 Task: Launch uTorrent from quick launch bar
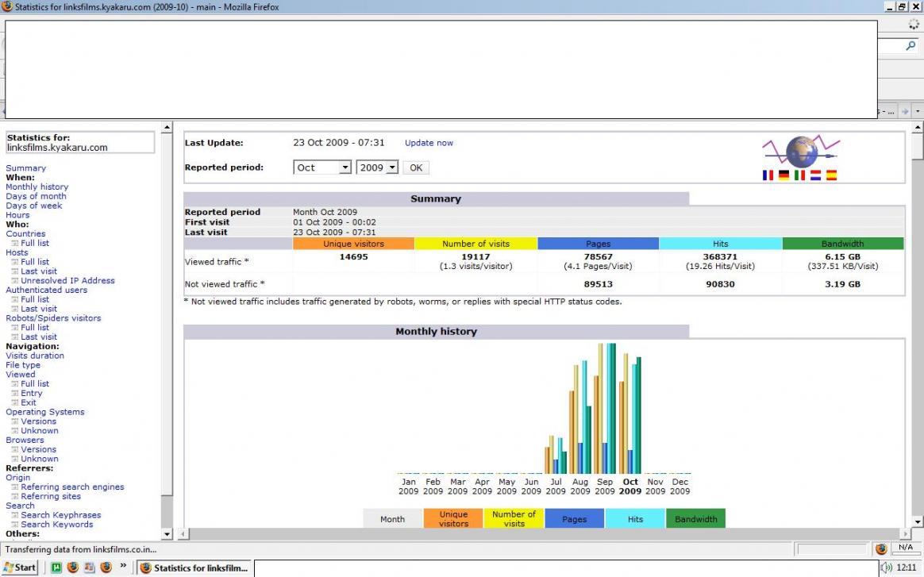pos(56,567)
